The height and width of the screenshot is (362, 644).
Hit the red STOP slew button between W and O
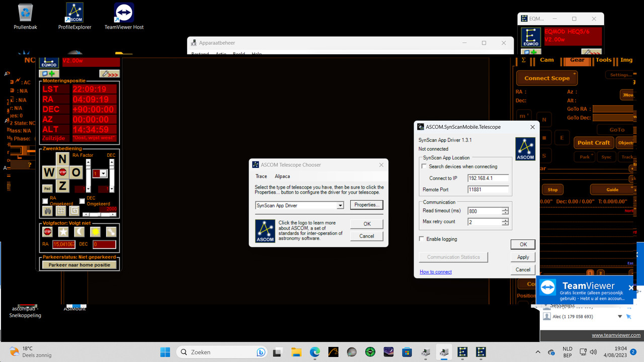[62, 172]
